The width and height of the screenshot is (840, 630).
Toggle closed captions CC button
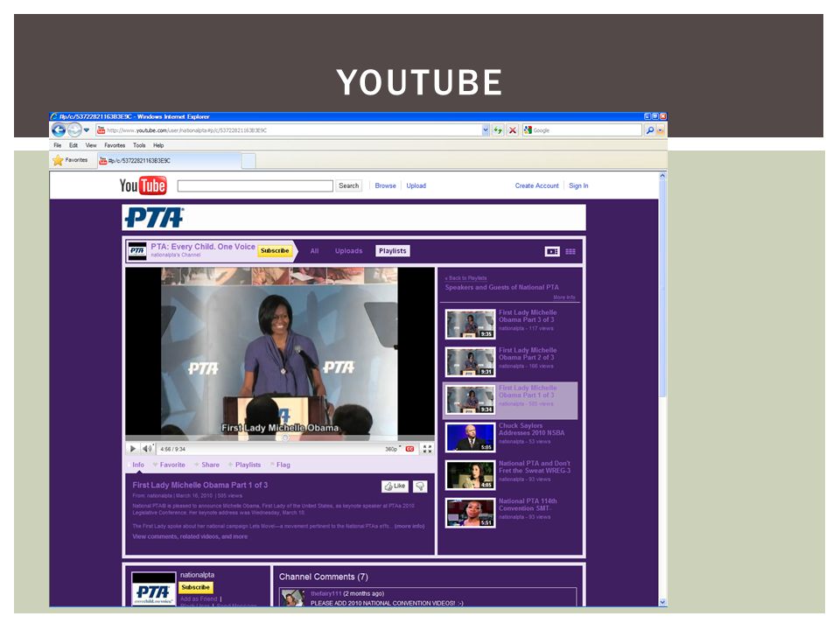(x=409, y=449)
